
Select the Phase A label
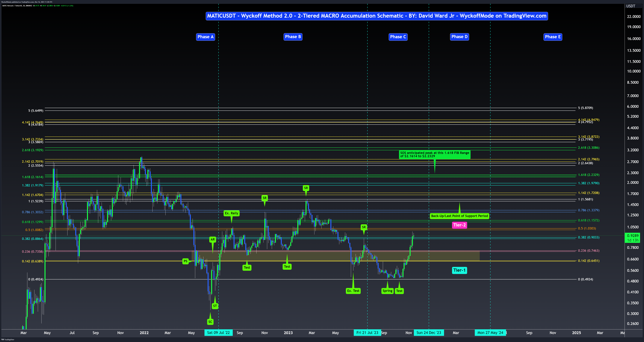tap(206, 37)
